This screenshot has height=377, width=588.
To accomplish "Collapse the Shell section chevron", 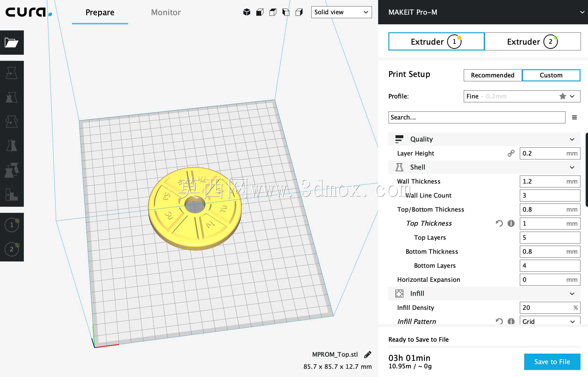I will point(572,167).
